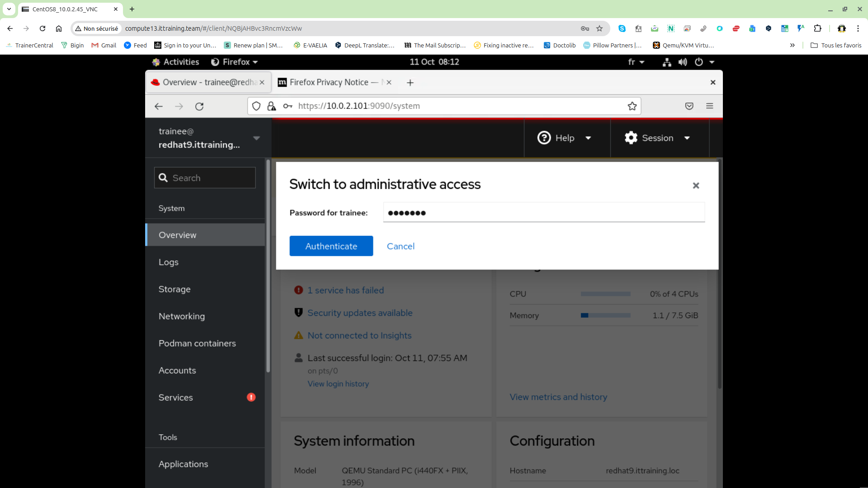Open a new tab in inner Firefox
The height and width of the screenshot is (488, 868).
pyautogui.click(x=410, y=83)
